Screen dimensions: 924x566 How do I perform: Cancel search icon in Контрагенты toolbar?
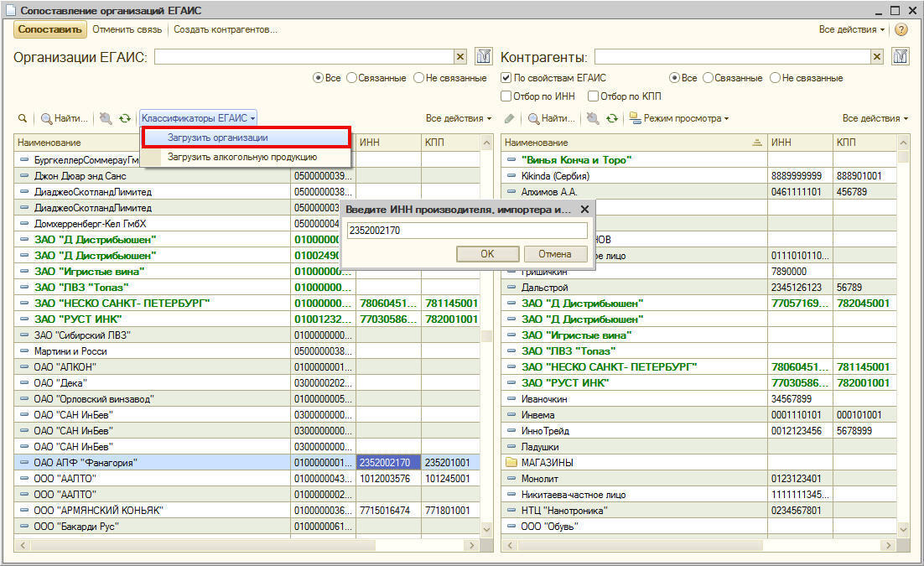point(593,118)
